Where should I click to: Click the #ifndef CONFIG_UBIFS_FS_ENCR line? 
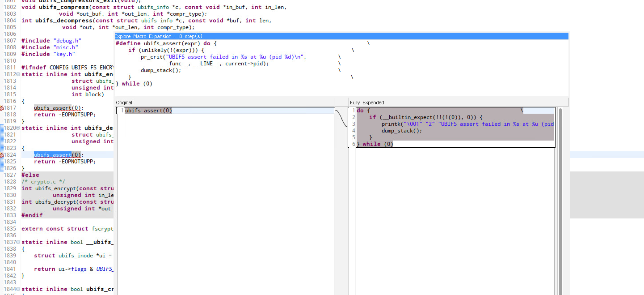(x=67, y=68)
